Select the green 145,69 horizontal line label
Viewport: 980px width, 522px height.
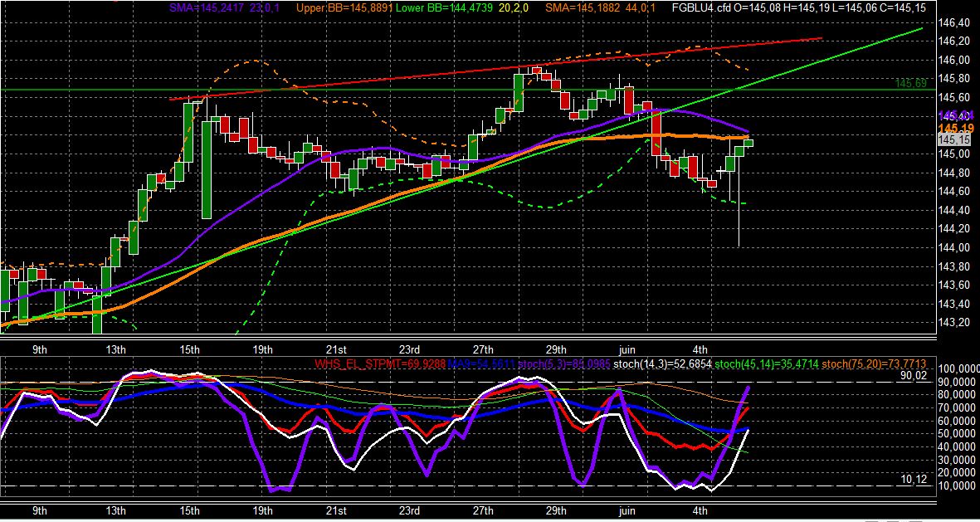point(910,83)
